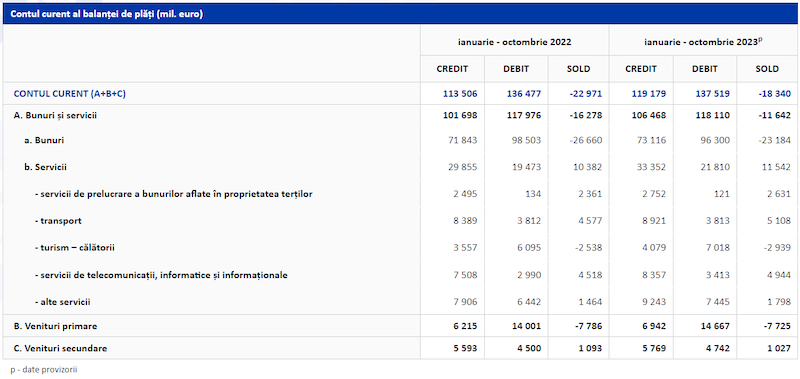800x379 pixels.
Task: Click the transport services row label
Action: (58, 221)
